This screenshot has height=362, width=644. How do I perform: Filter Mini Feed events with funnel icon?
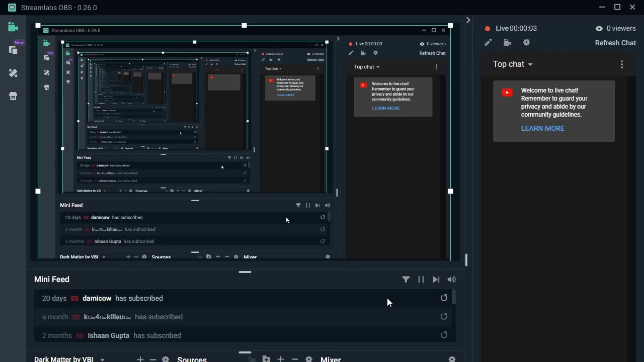tap(406, 280)
